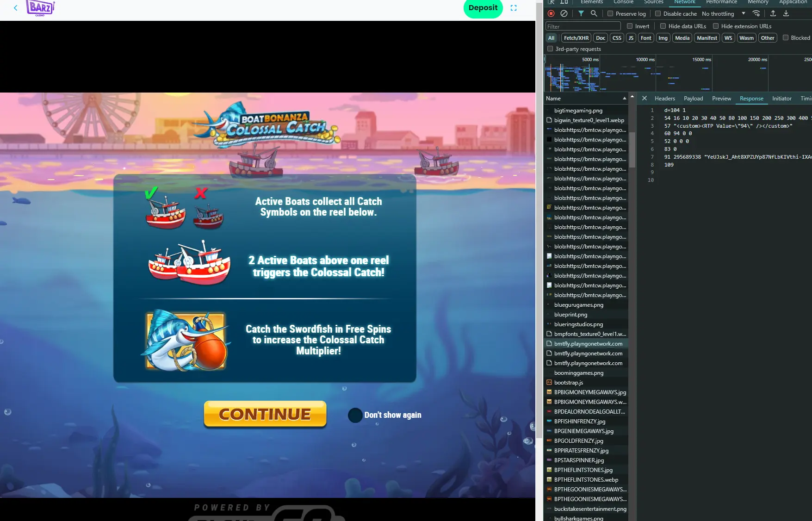The image size is (812, 521).
Task: Export HAR file download icon
Action: 786,13
